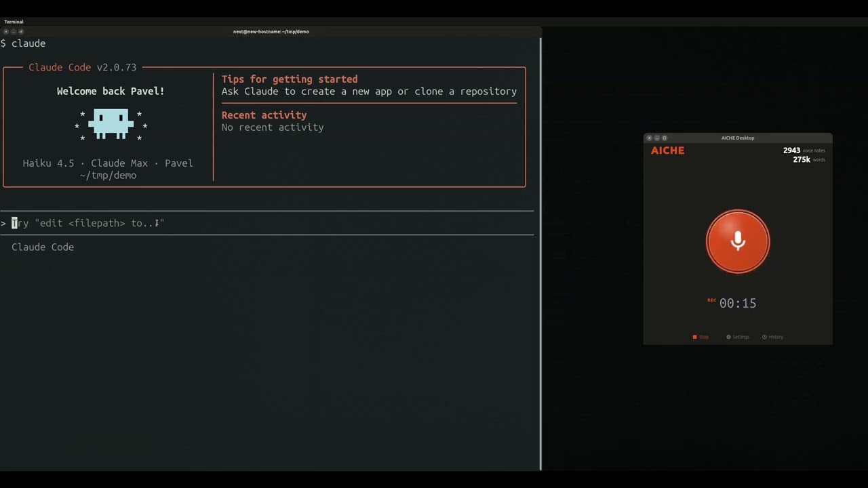Click the 'No recent activity' text
Screen dimensions: 868x488
(273, 127)
